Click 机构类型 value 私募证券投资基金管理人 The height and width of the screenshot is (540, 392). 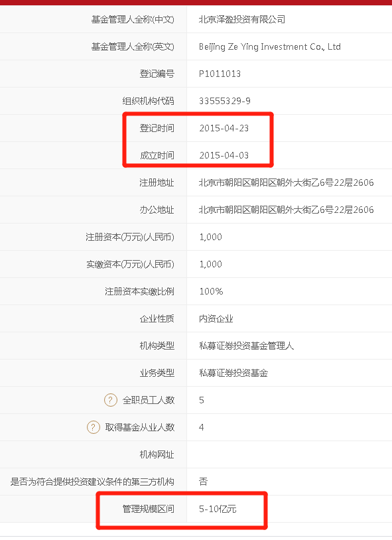click(246, 346)
